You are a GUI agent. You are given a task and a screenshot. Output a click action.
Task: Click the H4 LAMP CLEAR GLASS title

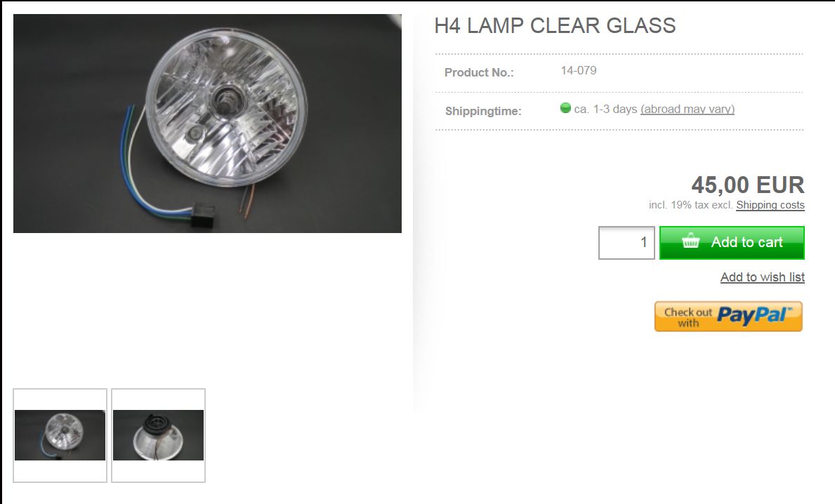pos(555,25)
